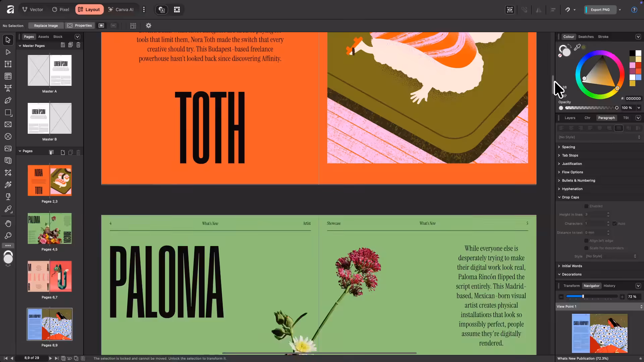Add a new page in Pages section
644x362 pixels.
[x=63, y=153]
